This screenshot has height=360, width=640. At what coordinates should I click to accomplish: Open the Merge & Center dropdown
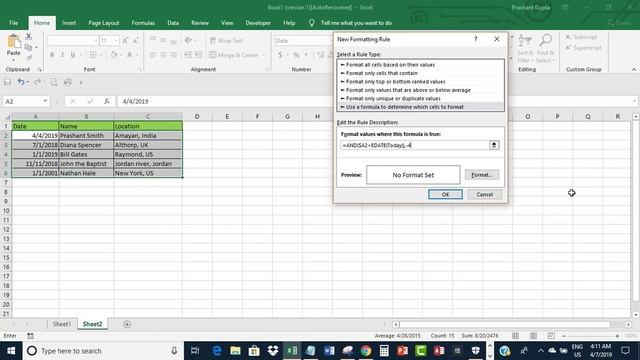tap(264, 55)
